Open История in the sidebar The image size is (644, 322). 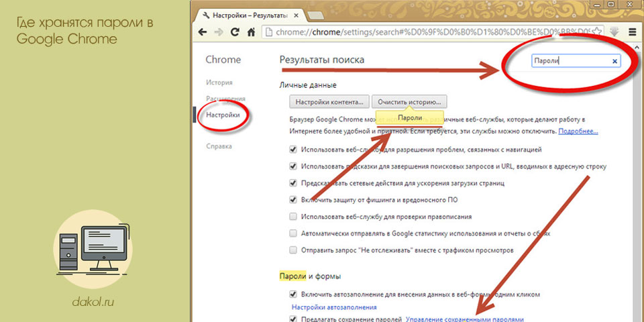pyautogui.click(x=219, y=82)
